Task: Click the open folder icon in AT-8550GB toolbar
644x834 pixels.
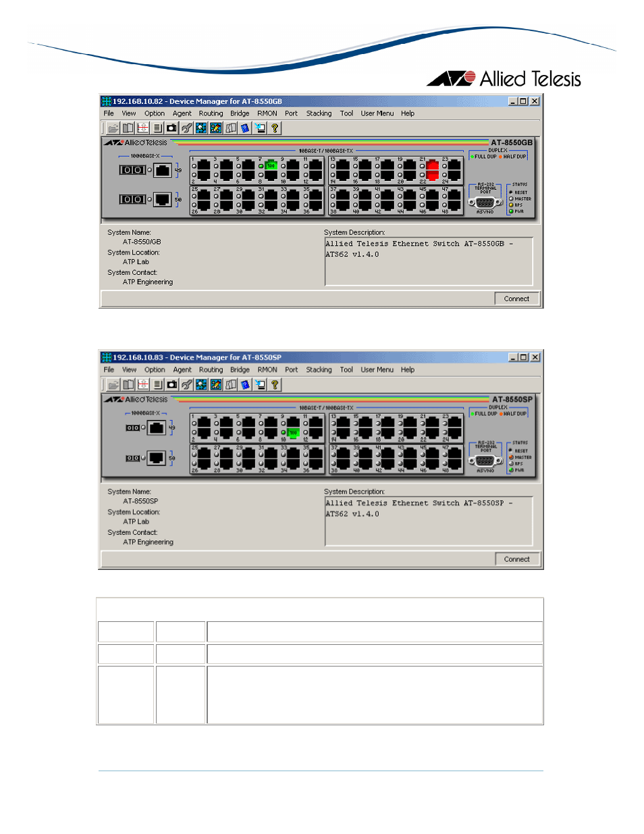Action: [113, 128]
